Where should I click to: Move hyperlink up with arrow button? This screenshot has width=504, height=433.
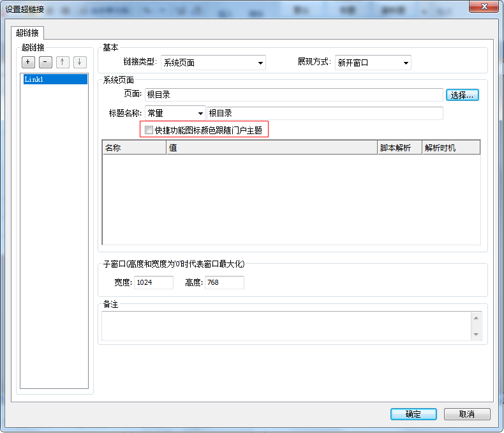point(63,62)
